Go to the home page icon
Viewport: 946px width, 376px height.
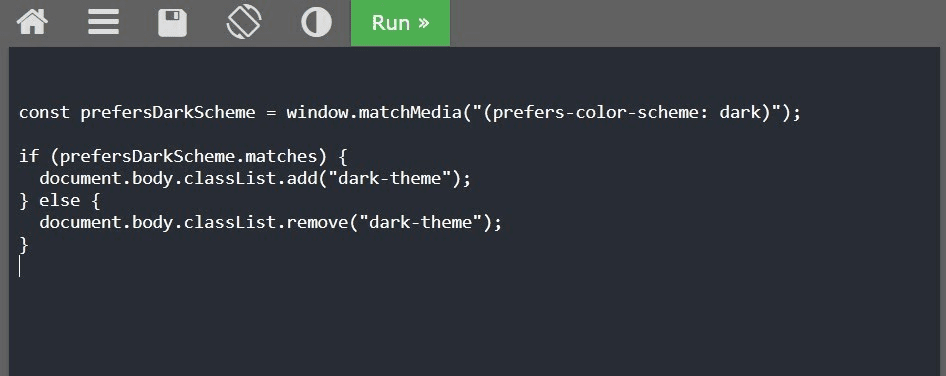pos(32,22)
